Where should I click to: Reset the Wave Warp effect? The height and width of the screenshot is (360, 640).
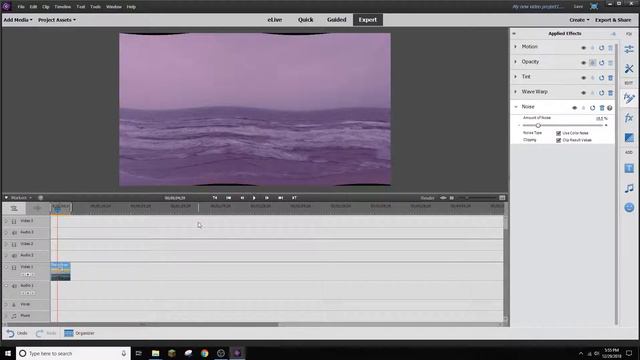tap(602, 93)
